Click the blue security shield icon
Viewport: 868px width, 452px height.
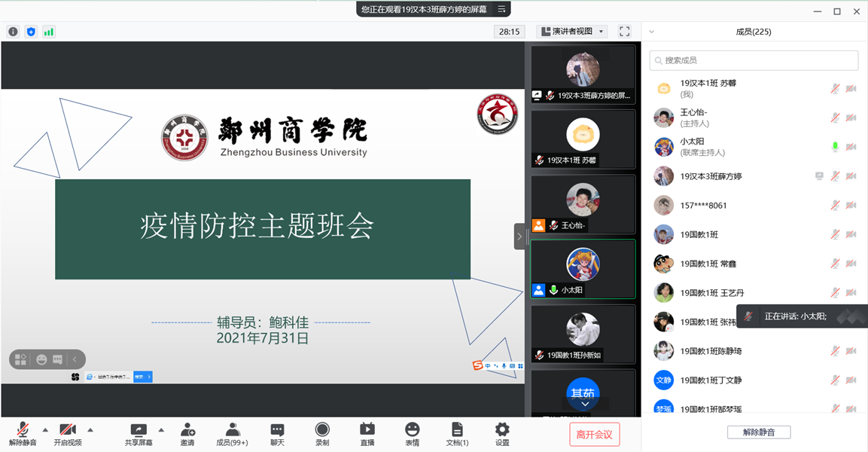coord(31,32)
